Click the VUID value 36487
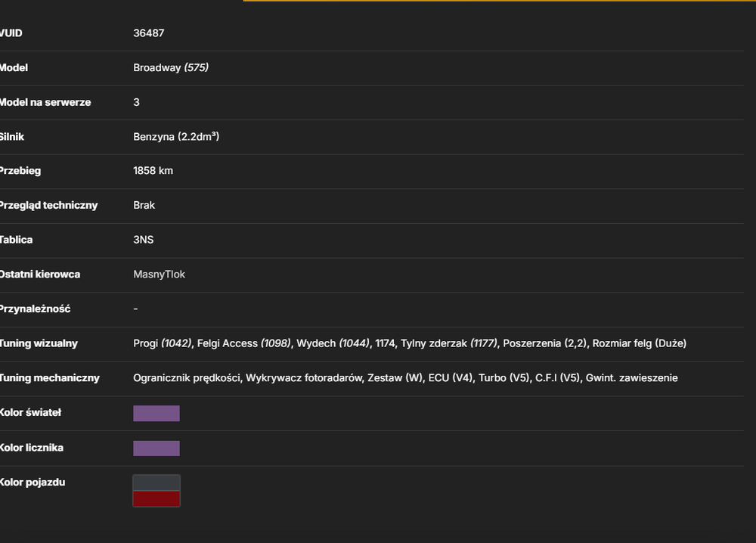This screenshot has height=543, width=756. tap(148, 33)
